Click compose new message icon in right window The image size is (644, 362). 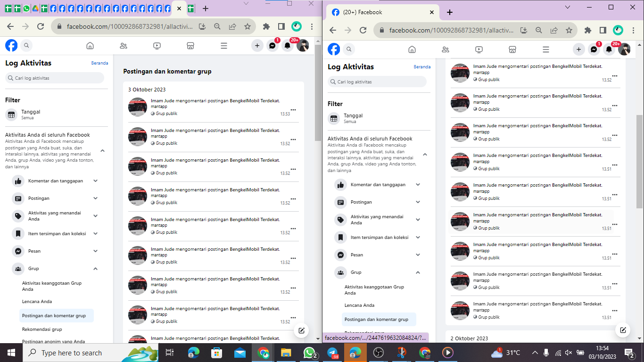623,330
